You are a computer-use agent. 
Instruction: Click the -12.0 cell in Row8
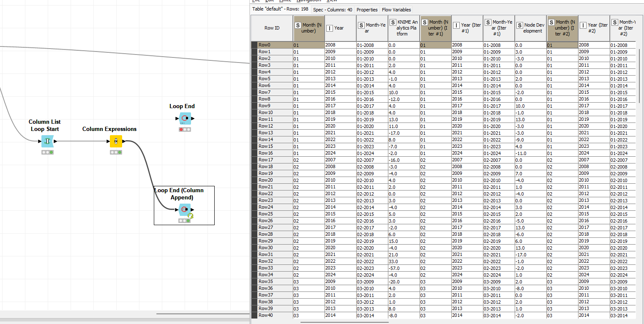(404, 99)
